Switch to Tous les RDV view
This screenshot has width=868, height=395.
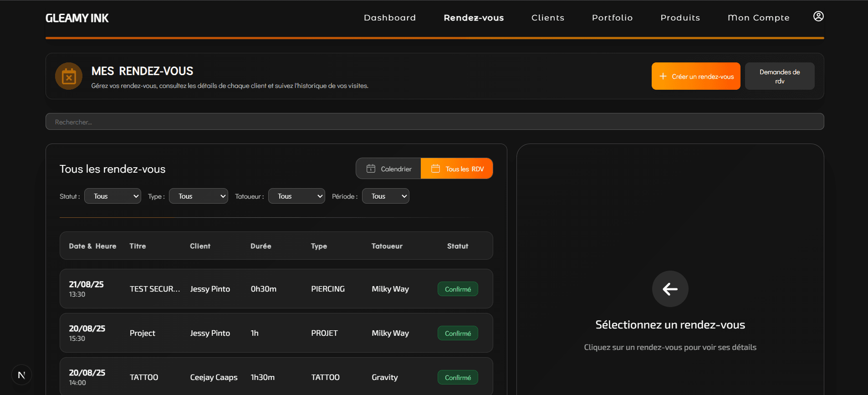457,169
